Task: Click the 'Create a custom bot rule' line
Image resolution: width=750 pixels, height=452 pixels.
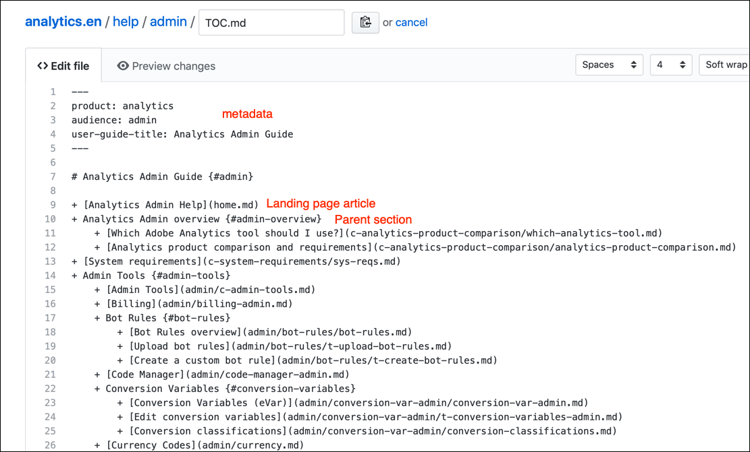Action: (x=307, y=360)
